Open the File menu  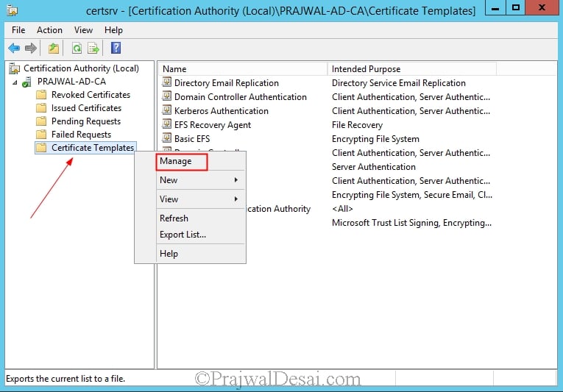tap(18, 30)
